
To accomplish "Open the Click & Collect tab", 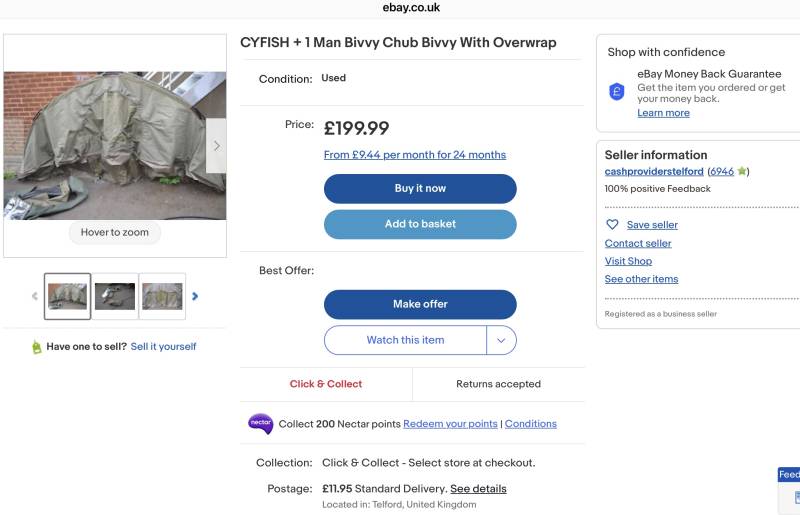I will [326, 384].
